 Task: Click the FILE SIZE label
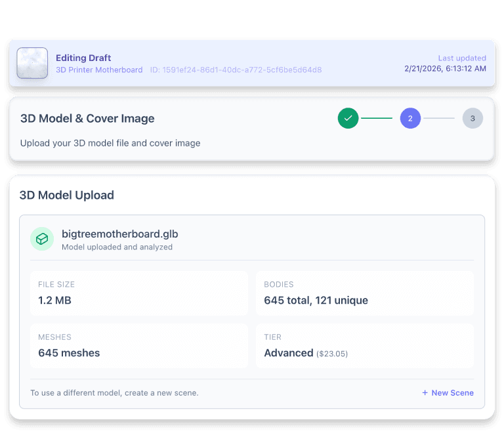pyautogui.click(x=56, y=284)
